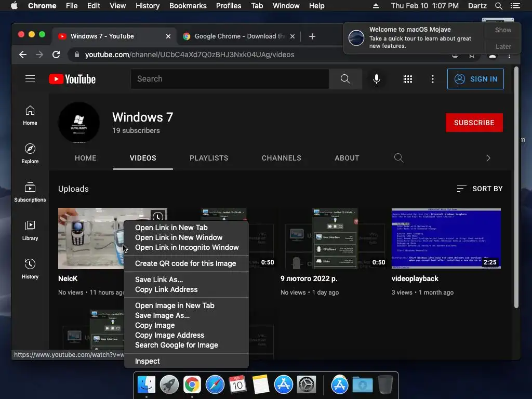Image resolution: width=532 pixels, height=399 pixels.
Task: Add NeicK video to Watch Later
Action: tap(158, 216)
